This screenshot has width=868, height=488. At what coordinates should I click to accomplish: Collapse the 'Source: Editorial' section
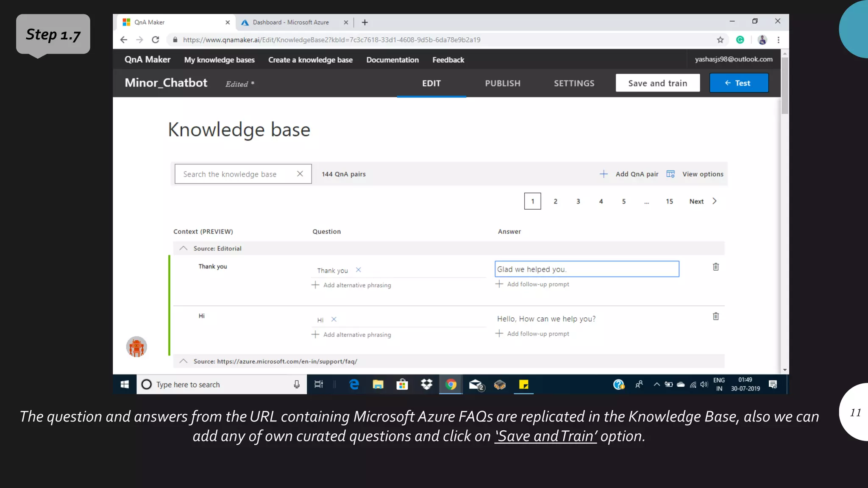[x=183, y=248]
